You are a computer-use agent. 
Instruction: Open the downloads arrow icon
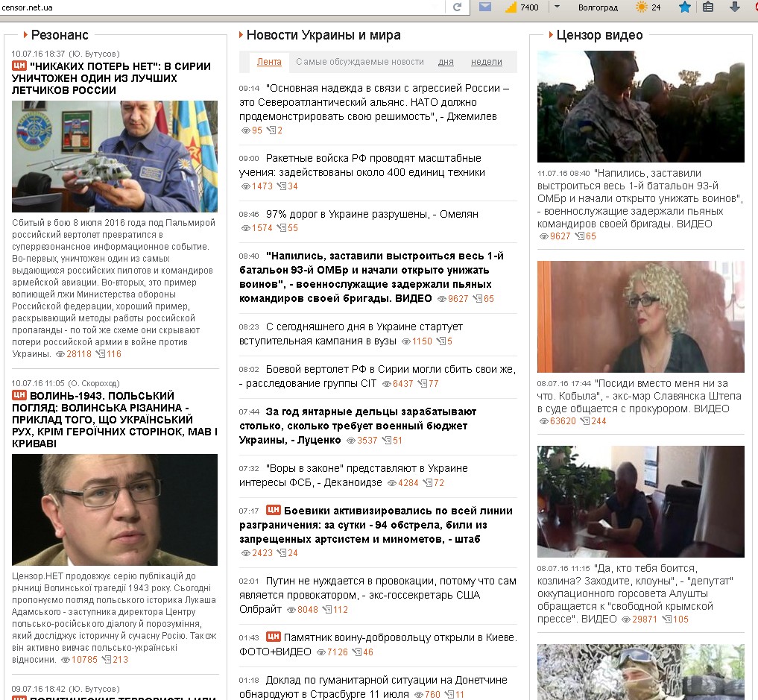(x=734, y=7)
